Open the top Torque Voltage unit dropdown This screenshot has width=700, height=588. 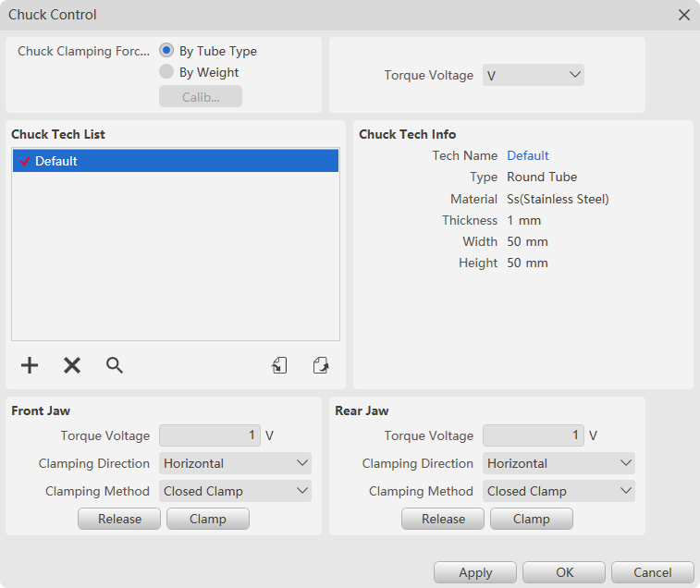[x=534, y=75]
